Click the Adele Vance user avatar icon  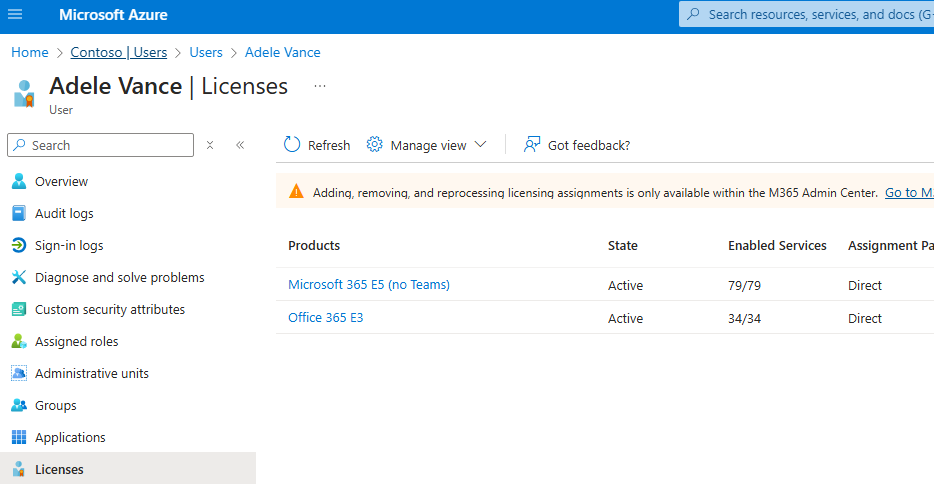[x=24, y=93]
